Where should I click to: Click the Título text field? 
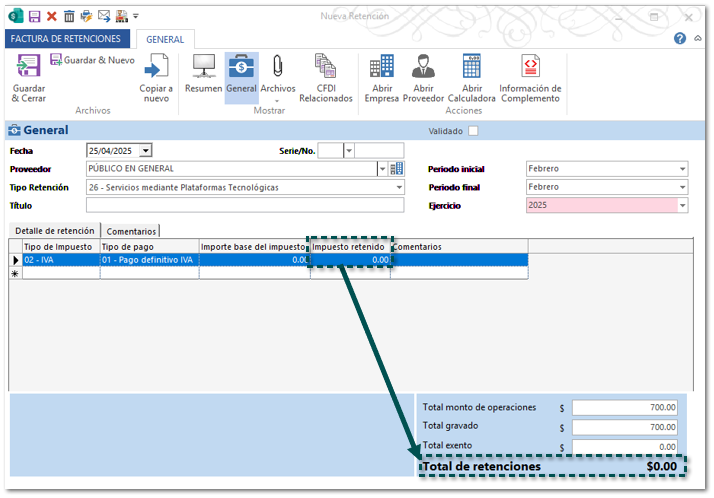[x=245, y=205]
